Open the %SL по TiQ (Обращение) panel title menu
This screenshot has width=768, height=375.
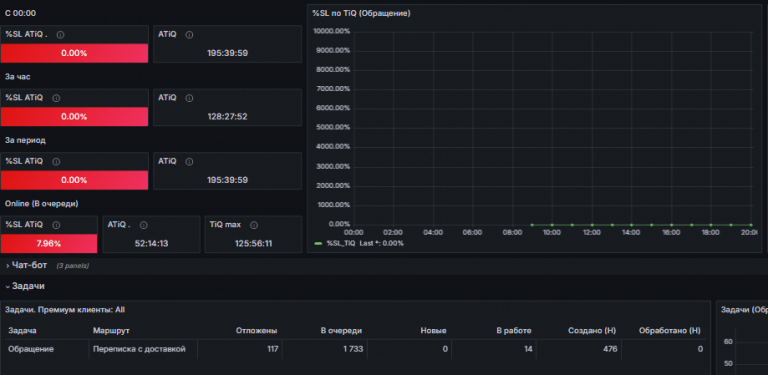pos(361,13)
